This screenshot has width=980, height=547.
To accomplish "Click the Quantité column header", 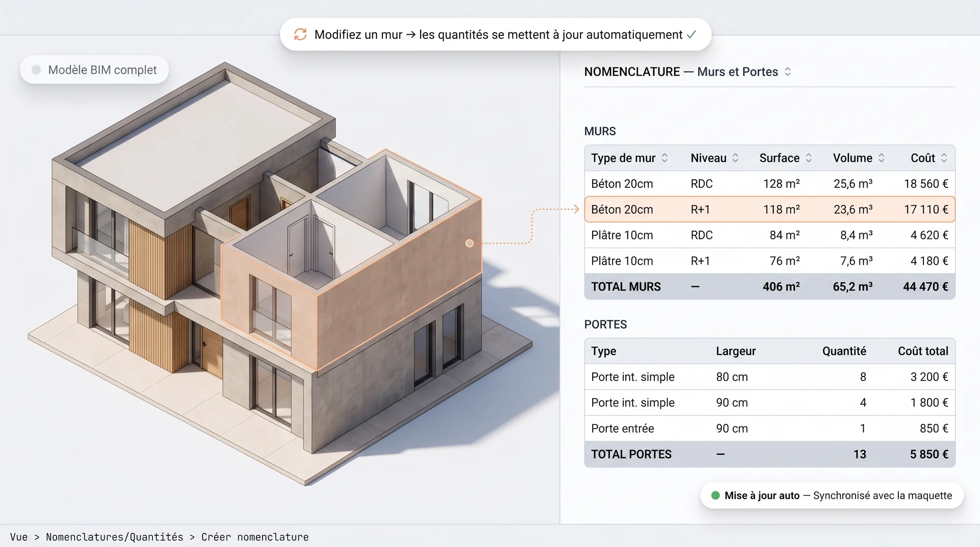I will click(844, 351).
